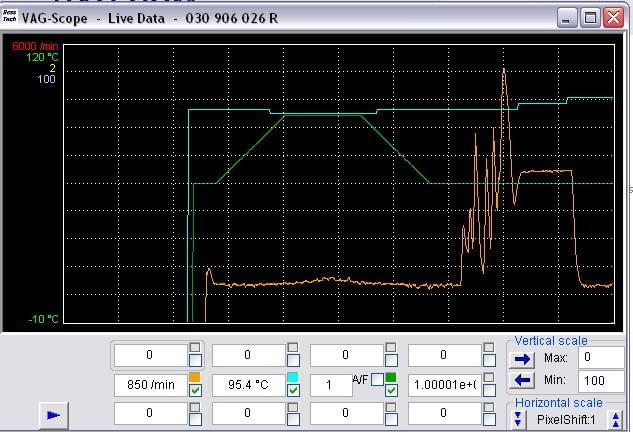Tick the checkbox of the field above 95.4 °C
The width and height of the screenshot is (633, 432).
coord(293,360)
